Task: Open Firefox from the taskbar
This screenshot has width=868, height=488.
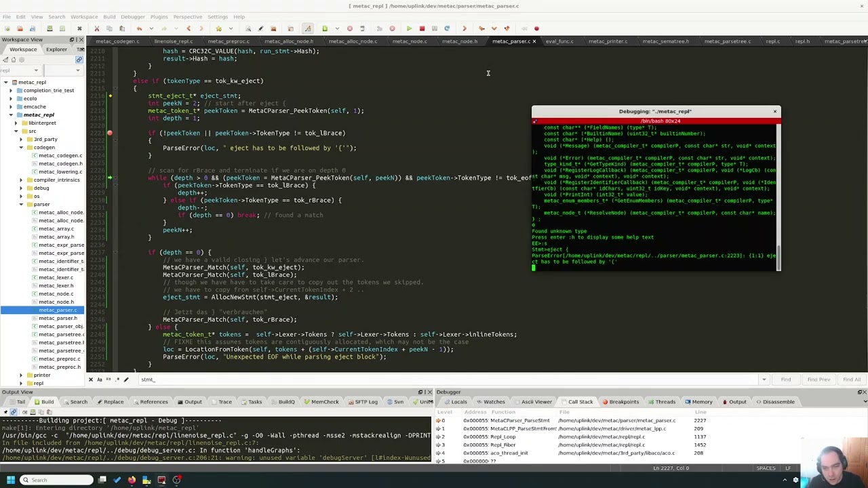Action: 132,480
